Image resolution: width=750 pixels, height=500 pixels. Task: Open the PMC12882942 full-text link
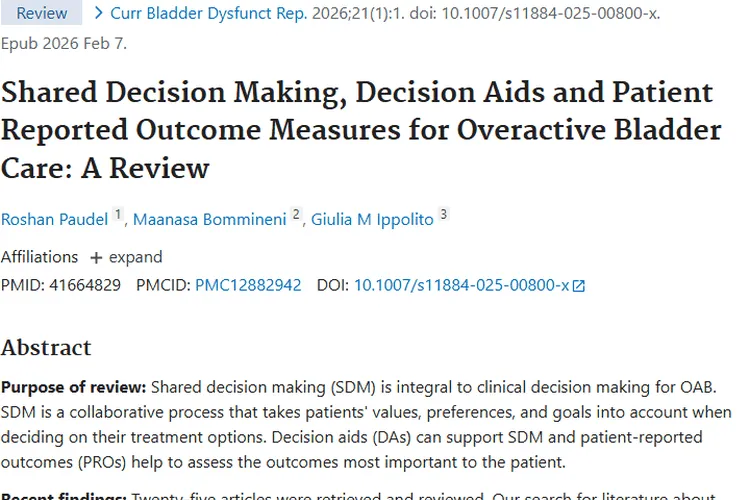tap(248, 285)
